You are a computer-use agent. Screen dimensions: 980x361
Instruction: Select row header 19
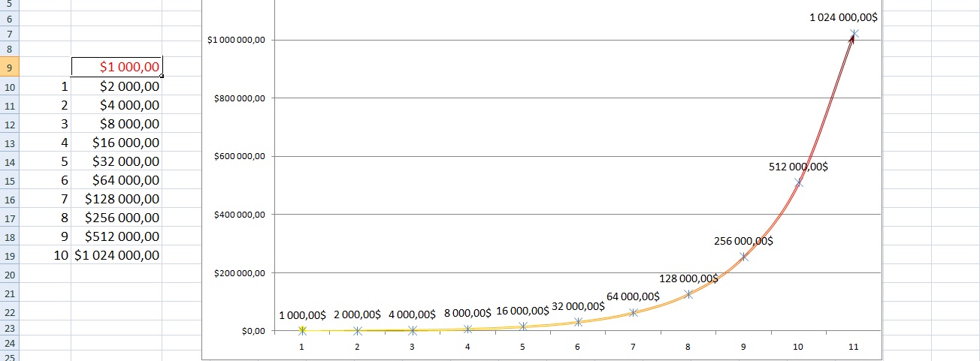9,255
